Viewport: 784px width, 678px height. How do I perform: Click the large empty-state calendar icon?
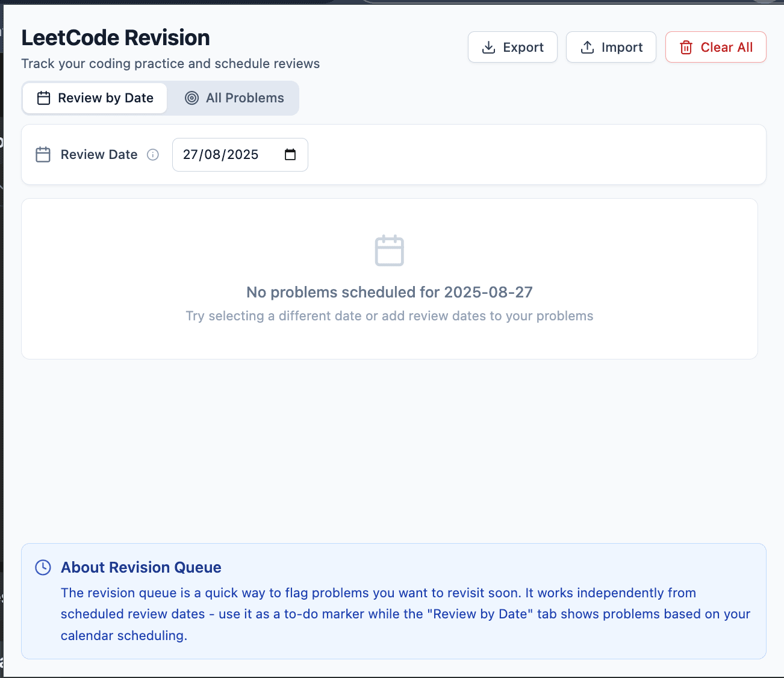[390, 250]
